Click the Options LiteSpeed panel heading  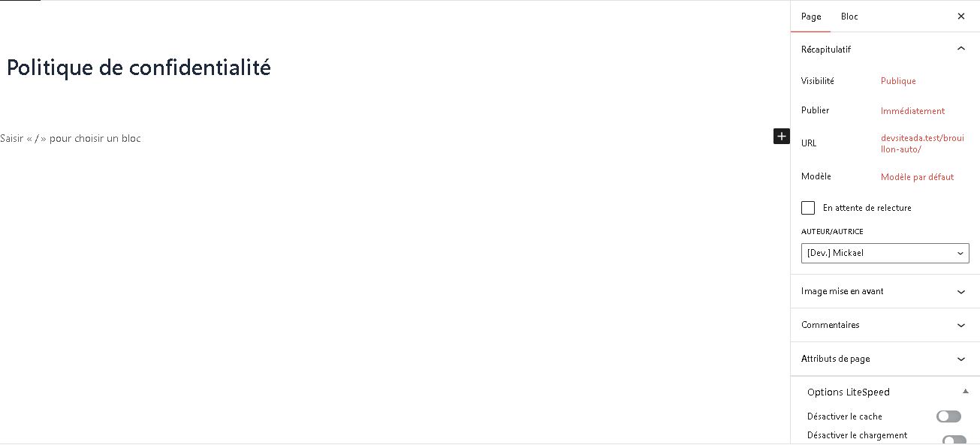click(x=849, y=392)
